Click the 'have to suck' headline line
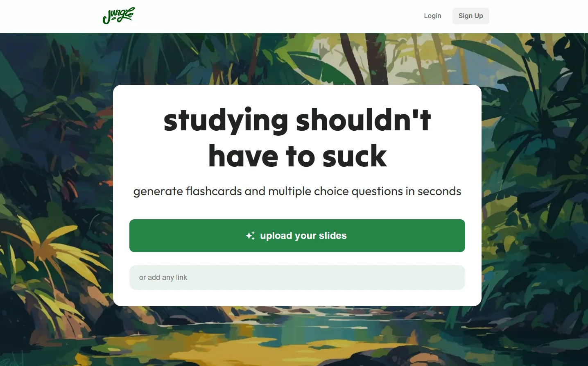Image resolution: width=588 pixels, height=366 pixels. point(297,156)
